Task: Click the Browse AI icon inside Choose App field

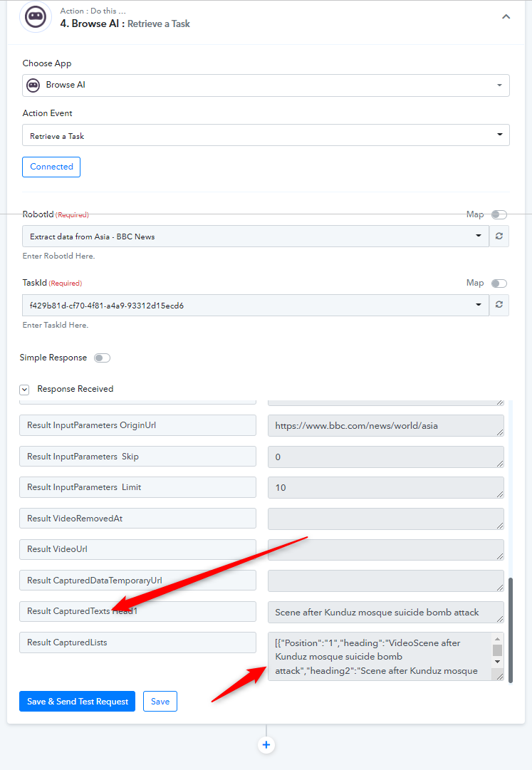Action: click(33, 85)
